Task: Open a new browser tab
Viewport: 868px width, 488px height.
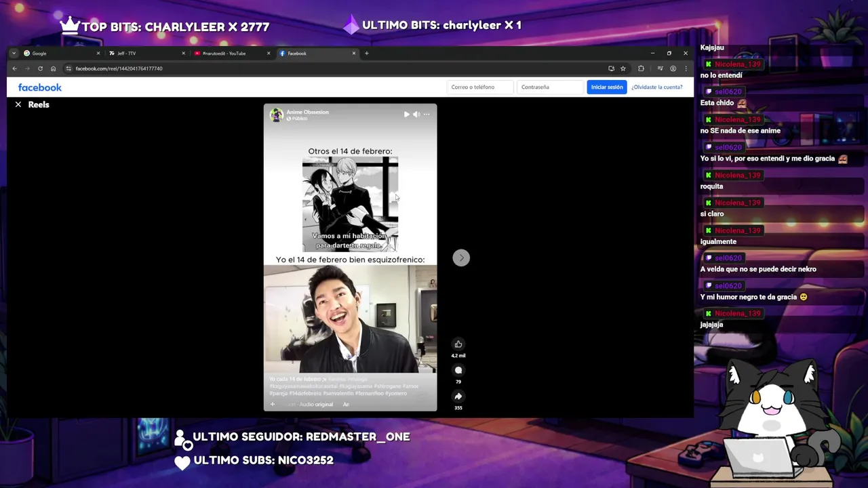Action: click(366, 54)
